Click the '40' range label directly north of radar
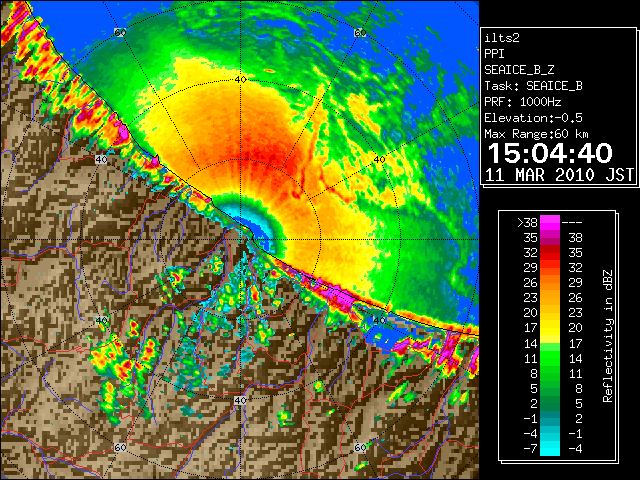The width and height of the screenshot is (640, 480). (241, 80)
